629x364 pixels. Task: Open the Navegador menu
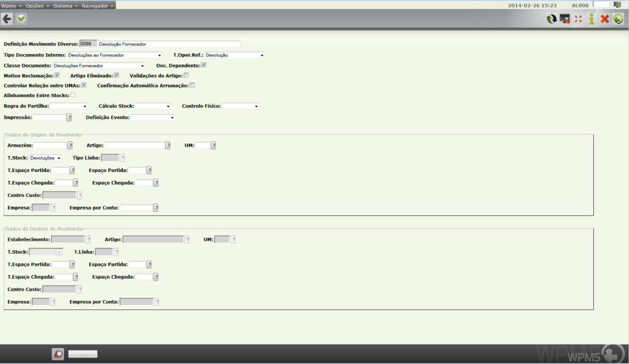pos(98,6)
